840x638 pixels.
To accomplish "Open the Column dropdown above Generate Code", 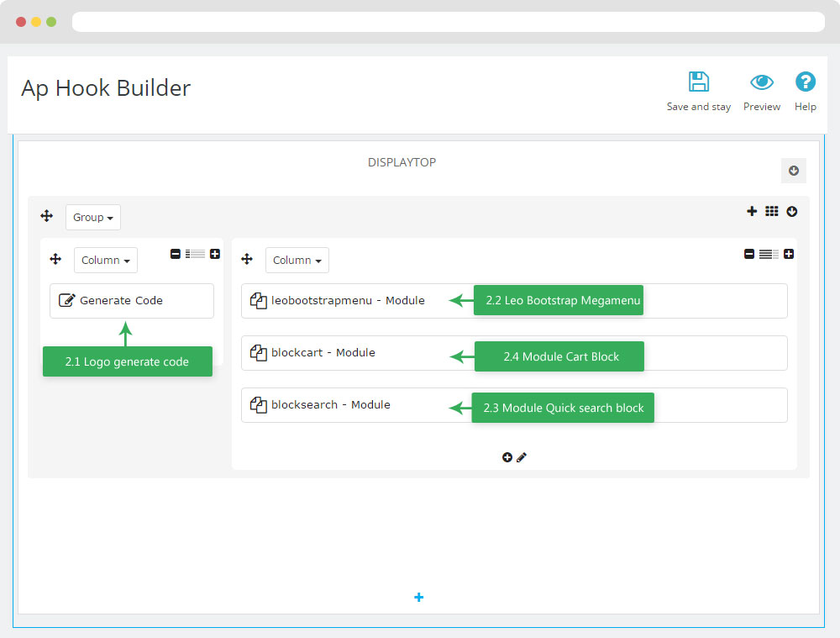I will pyautogui.click(x=106, y=260).
